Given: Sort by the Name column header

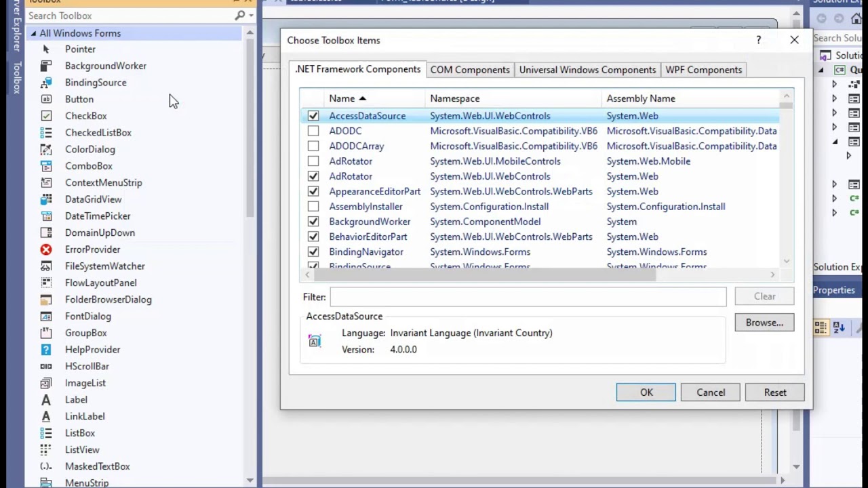Looking at the screenshot, I should click(374, 98).
